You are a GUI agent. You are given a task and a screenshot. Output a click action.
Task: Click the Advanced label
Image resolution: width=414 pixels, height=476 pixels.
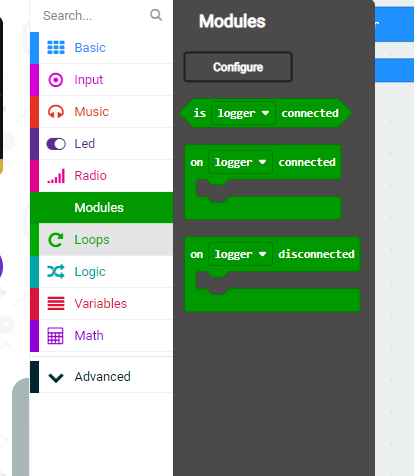(x=103, y=377)
